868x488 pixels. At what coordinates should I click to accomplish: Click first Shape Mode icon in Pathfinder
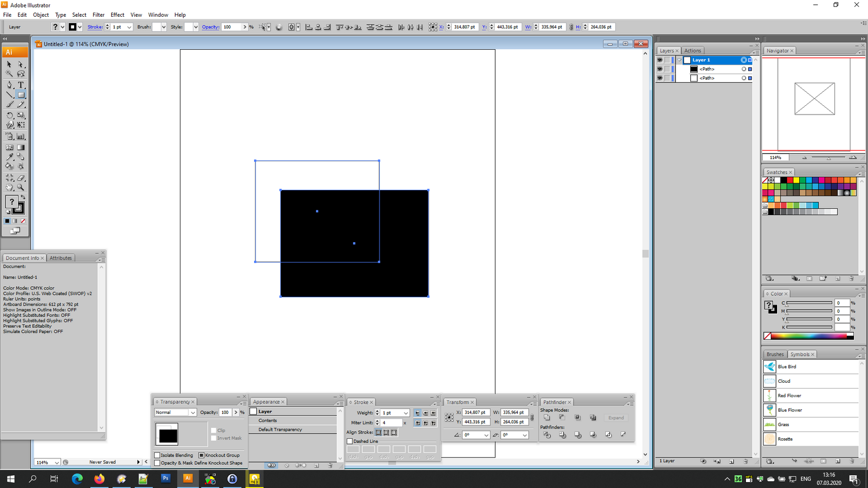tap(547, 417)
